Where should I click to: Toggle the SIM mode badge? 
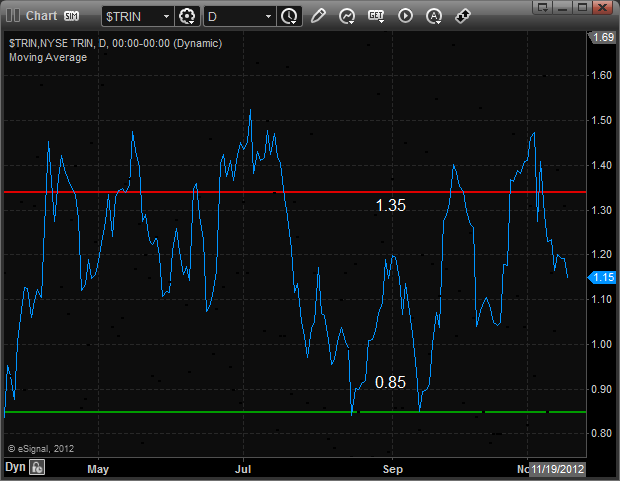point(72,16)
